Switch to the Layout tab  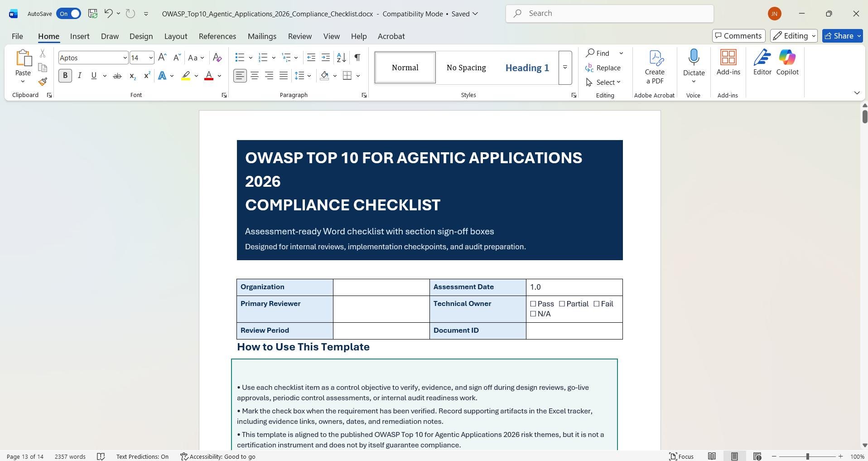coord(176,36)
